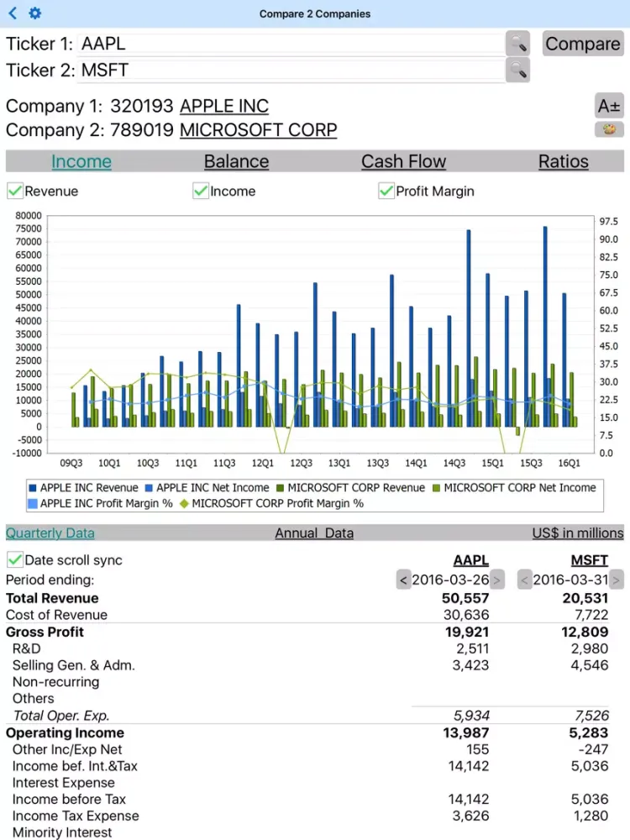The height and width of the screenshot is (840, 630).
Task: Open settings with the gear icon
Action: (x=34, y=13)
